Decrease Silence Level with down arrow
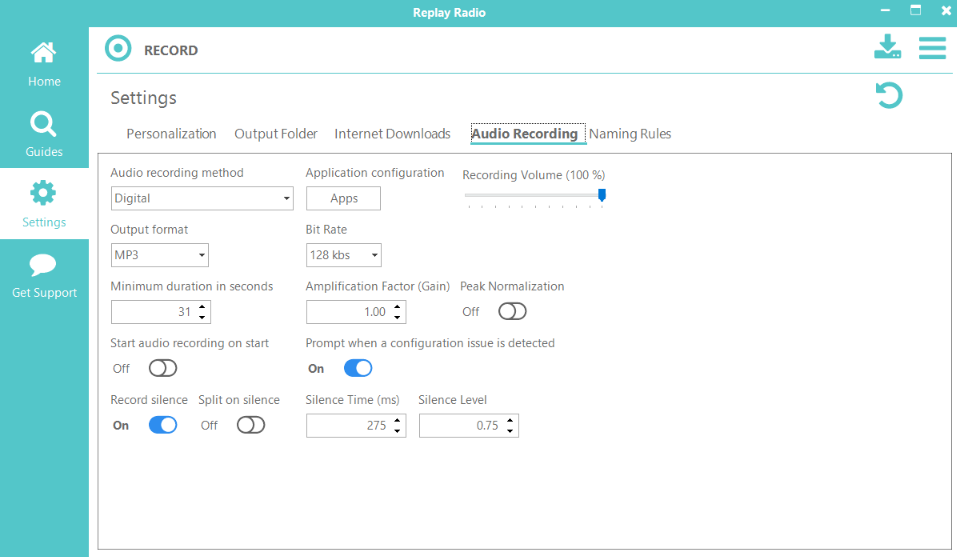Viewport: 957px width, 557px height. click(x=510, y=431)
